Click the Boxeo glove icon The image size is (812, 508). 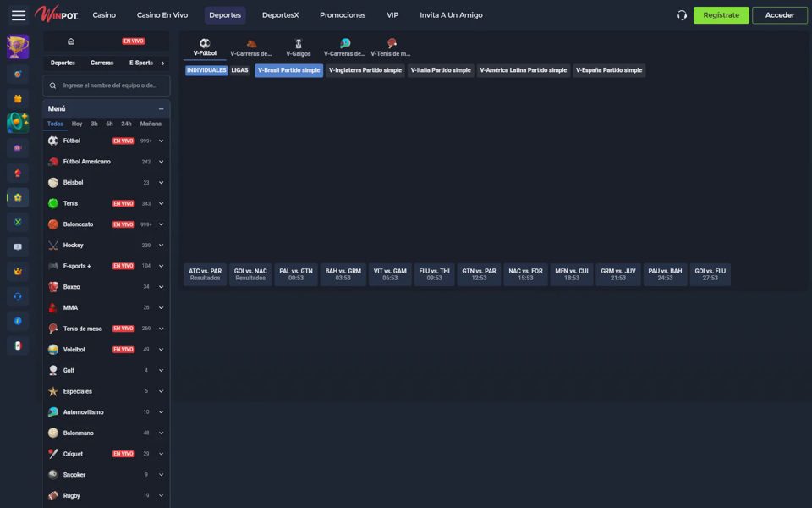pos(52,287)
